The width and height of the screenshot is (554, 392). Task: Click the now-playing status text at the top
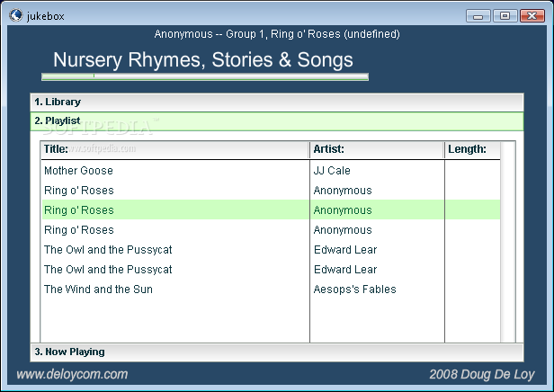pyautogui.click(x=277, y=34)
